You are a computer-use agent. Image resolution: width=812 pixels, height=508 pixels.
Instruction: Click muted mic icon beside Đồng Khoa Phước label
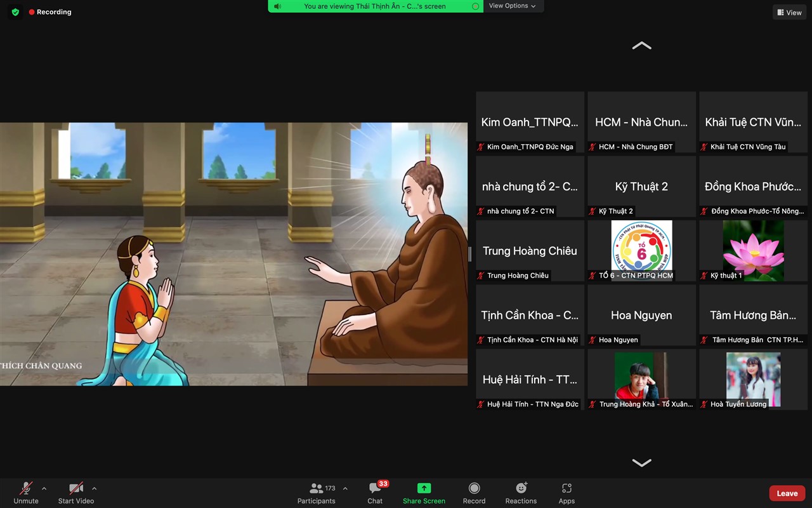(705, 211)
